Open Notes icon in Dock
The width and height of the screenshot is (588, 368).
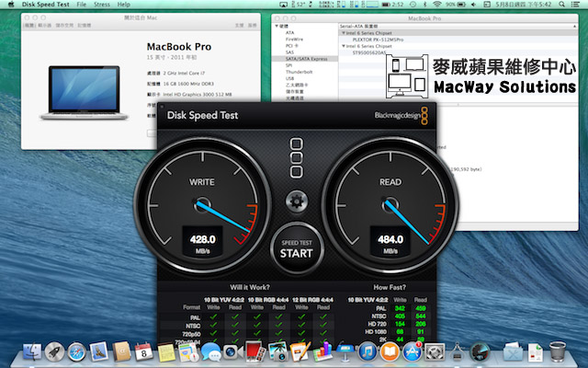tap(166, 352)
